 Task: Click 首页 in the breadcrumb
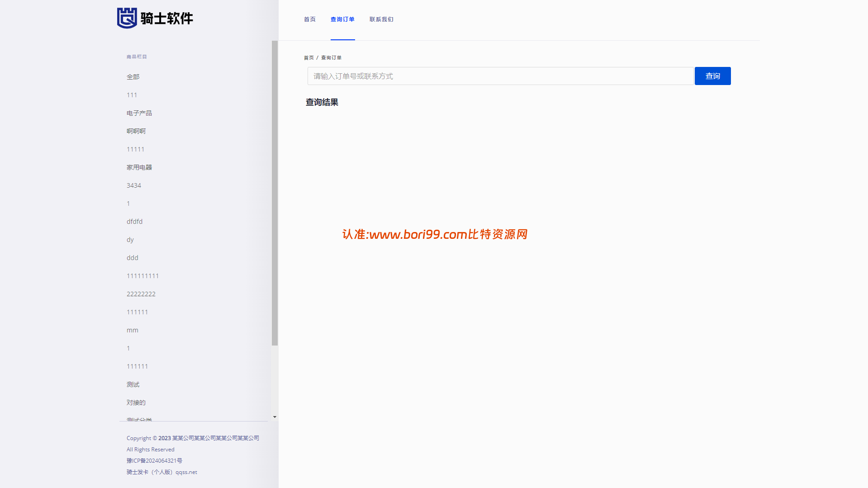[309, 58]
